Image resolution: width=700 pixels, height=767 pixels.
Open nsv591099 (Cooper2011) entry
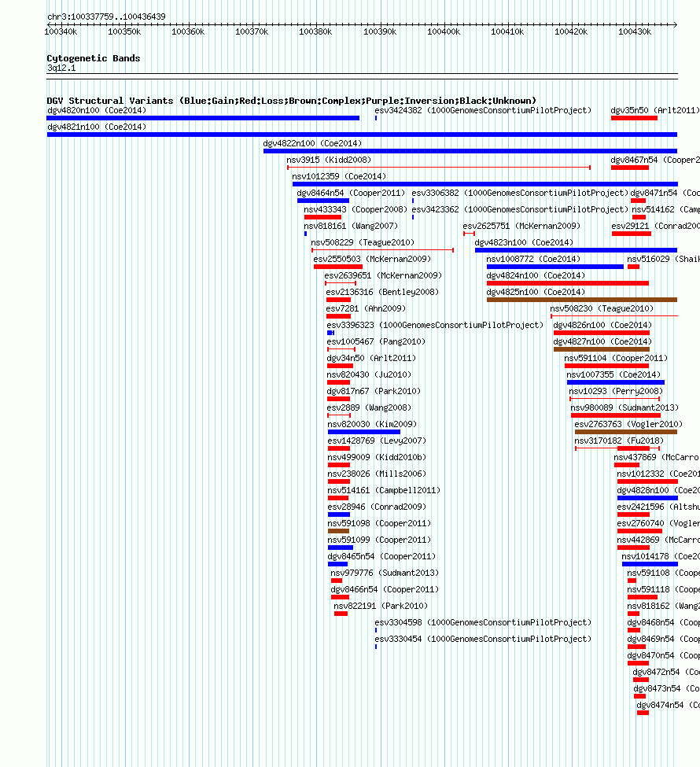tap(380, 540)
